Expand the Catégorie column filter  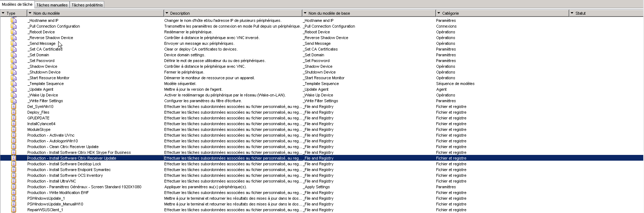point(439,13)
